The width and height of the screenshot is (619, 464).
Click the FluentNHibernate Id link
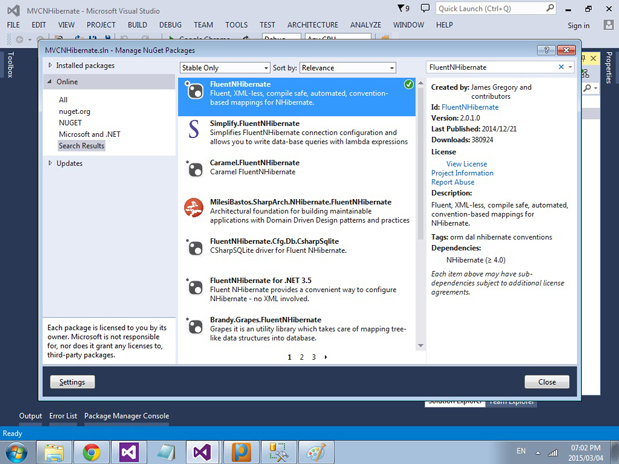point(470,107)
